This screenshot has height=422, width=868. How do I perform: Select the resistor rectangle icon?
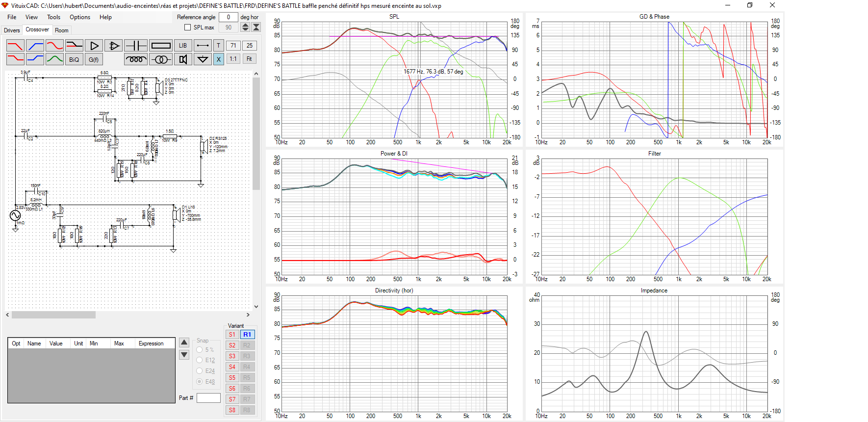tap(161, 46)
